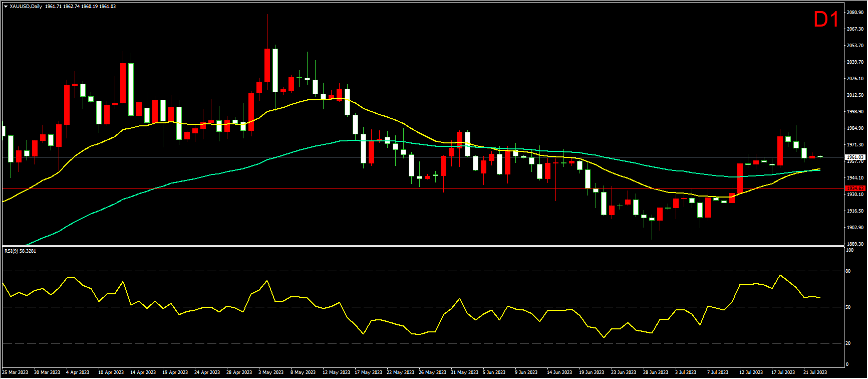Click the RSI scale value 20
Screen dimensions: 868x379
[x=848, y=343]
